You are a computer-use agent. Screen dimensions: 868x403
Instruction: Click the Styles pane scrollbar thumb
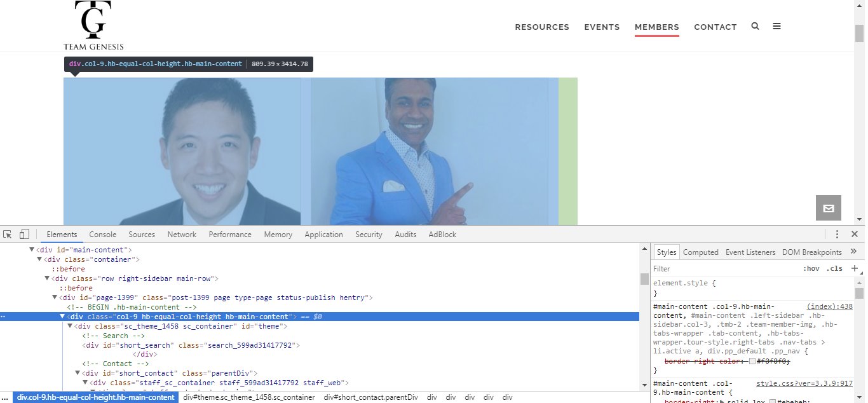(860, 293)
